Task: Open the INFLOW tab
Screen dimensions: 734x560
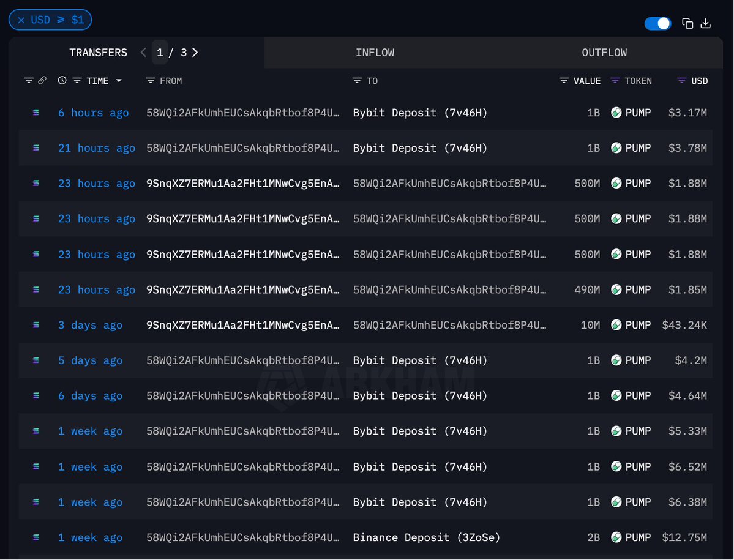Action: [375, 53]
